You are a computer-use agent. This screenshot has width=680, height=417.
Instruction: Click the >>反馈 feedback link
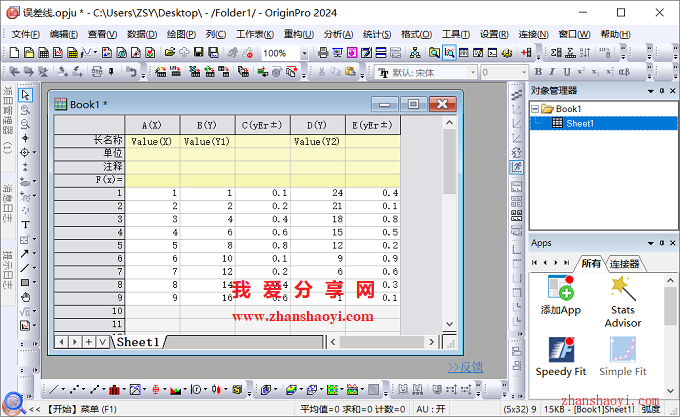click(465, 367)
